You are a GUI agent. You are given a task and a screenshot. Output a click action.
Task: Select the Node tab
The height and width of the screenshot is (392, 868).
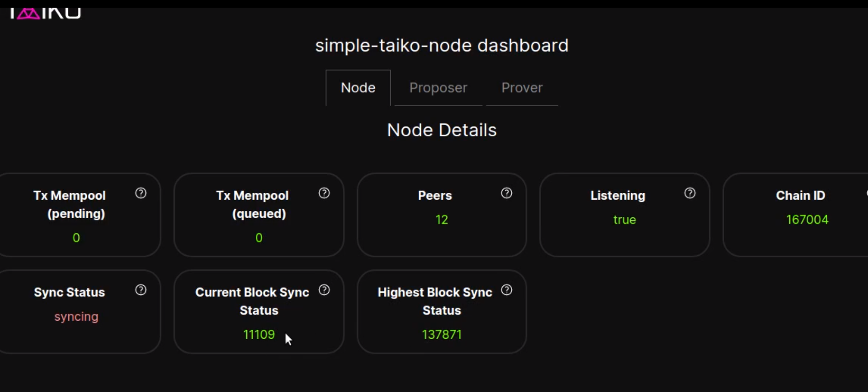[x=358, y=88]
